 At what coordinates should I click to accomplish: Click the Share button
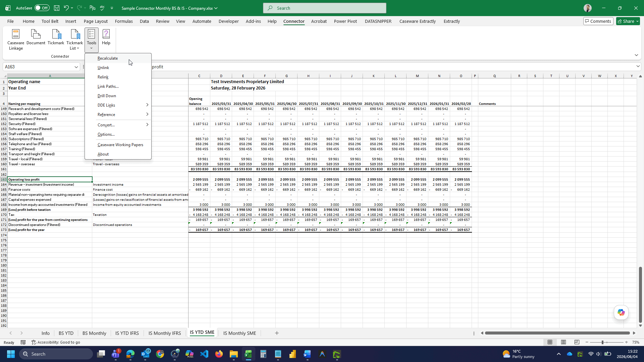628,21
